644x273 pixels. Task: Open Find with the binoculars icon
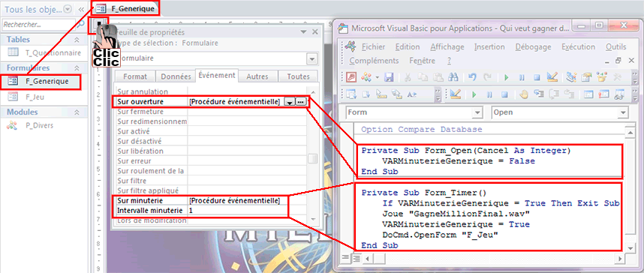coord(453,77)
